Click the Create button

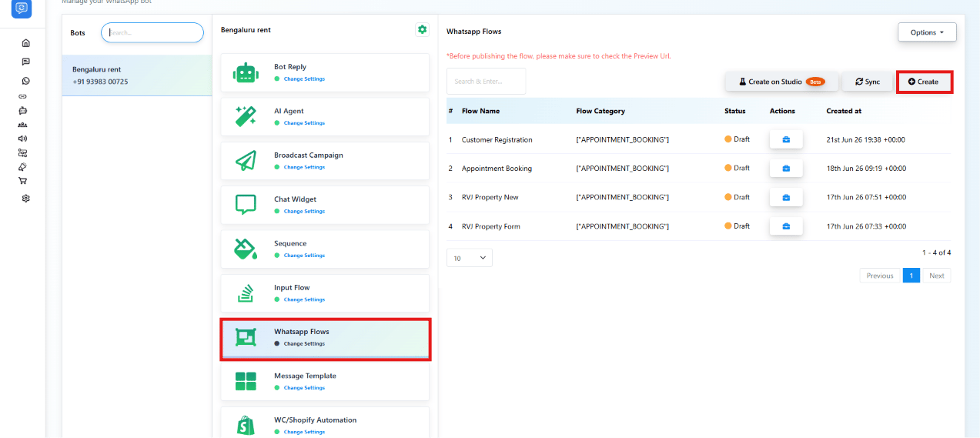click(x=925, y=82)
